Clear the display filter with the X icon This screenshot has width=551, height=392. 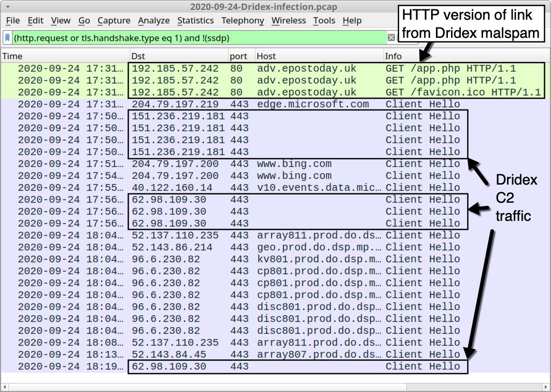point(391,38)
